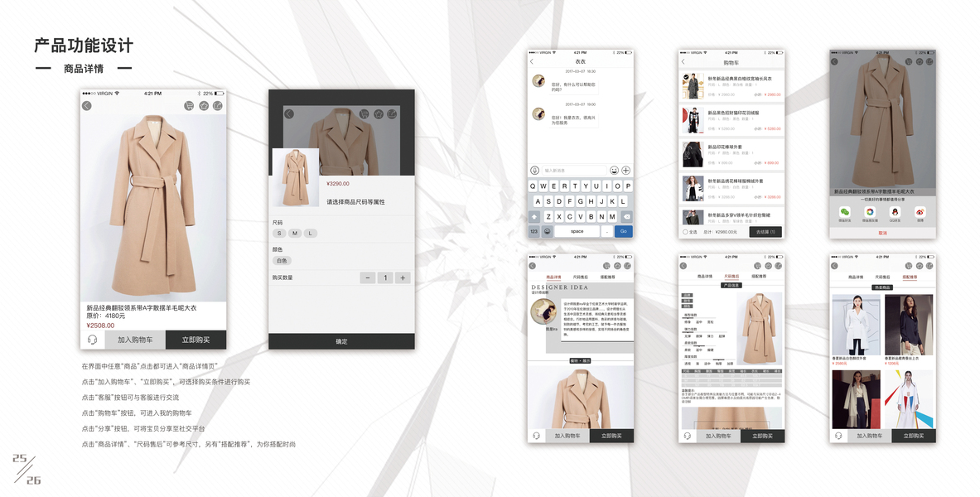Select 搭配推荐 tab on size info screen

759,277
